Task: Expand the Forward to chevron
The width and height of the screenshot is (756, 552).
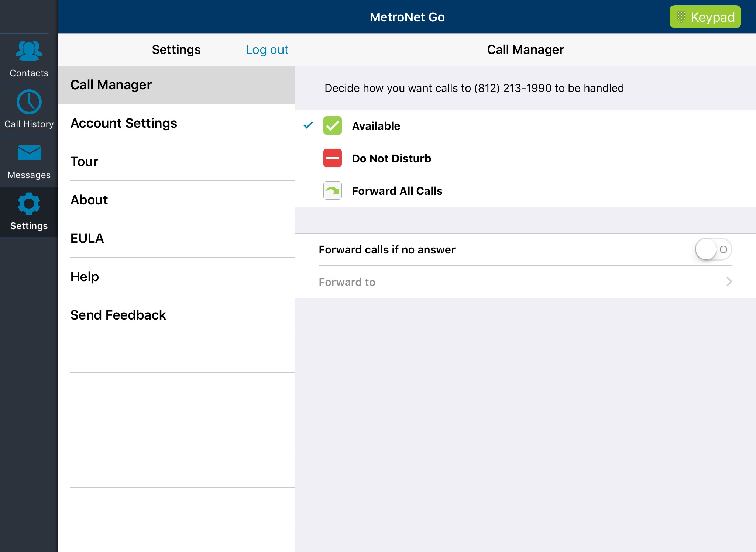Action: point(729,282)
